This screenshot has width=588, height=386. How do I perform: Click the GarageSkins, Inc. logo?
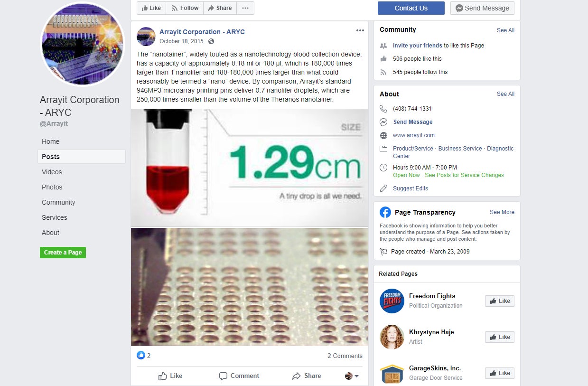392,373
